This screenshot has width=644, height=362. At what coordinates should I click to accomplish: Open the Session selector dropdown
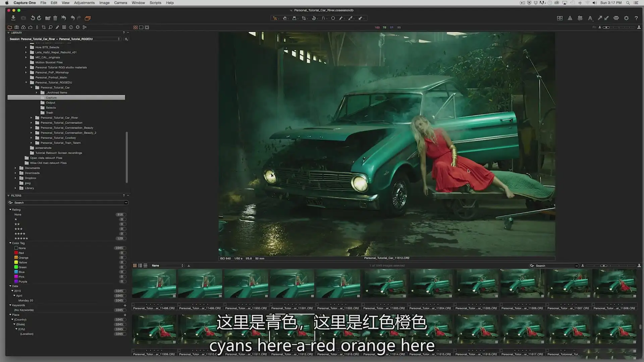[x=64, y=39]
